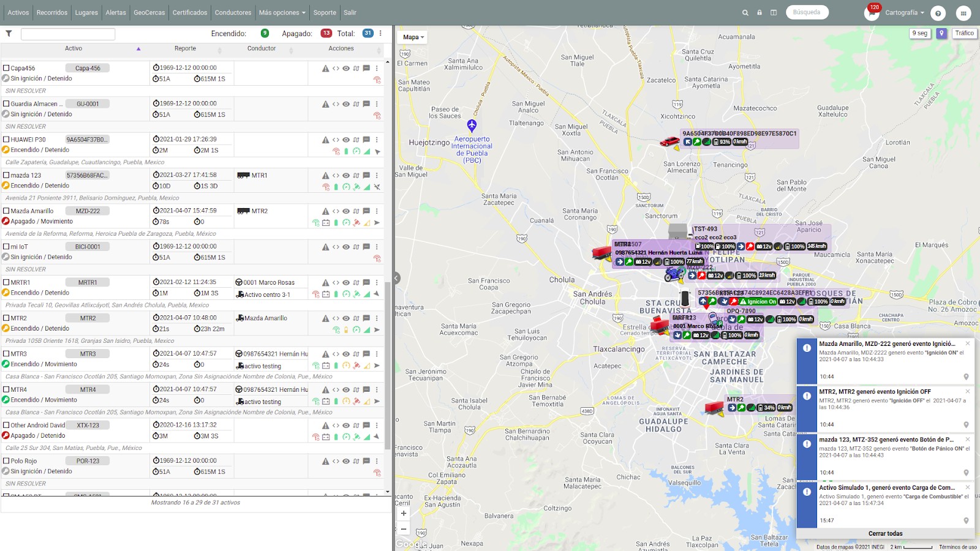
Task: Toggle the eye visibility icon for MRTR1
Action: (x=346, y=283)
